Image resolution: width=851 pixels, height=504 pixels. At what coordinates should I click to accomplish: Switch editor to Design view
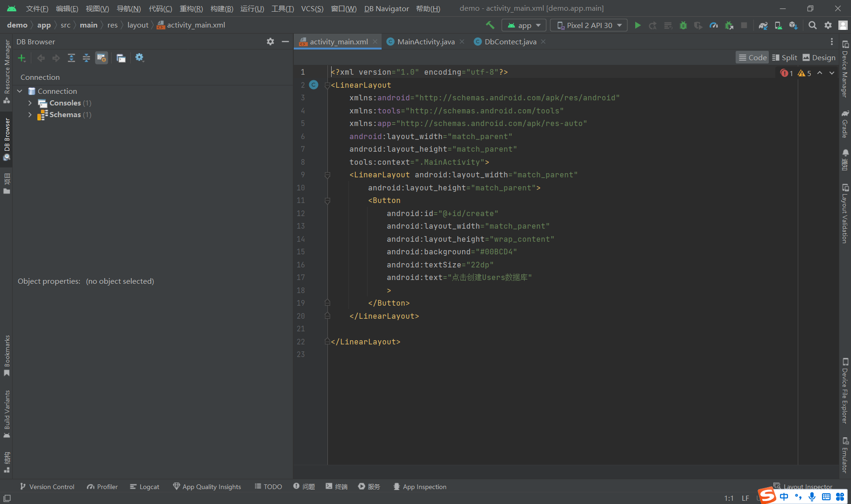tap(819, 57)
